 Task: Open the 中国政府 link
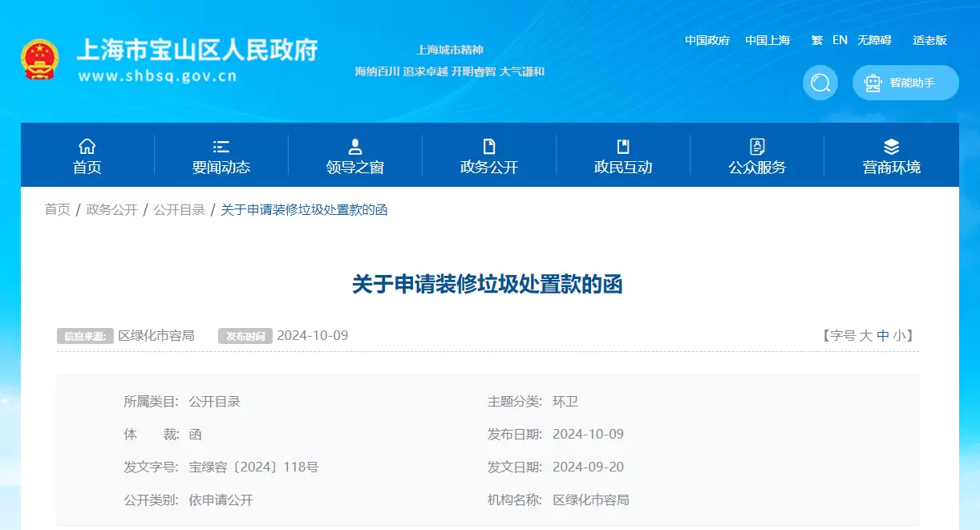707,40
